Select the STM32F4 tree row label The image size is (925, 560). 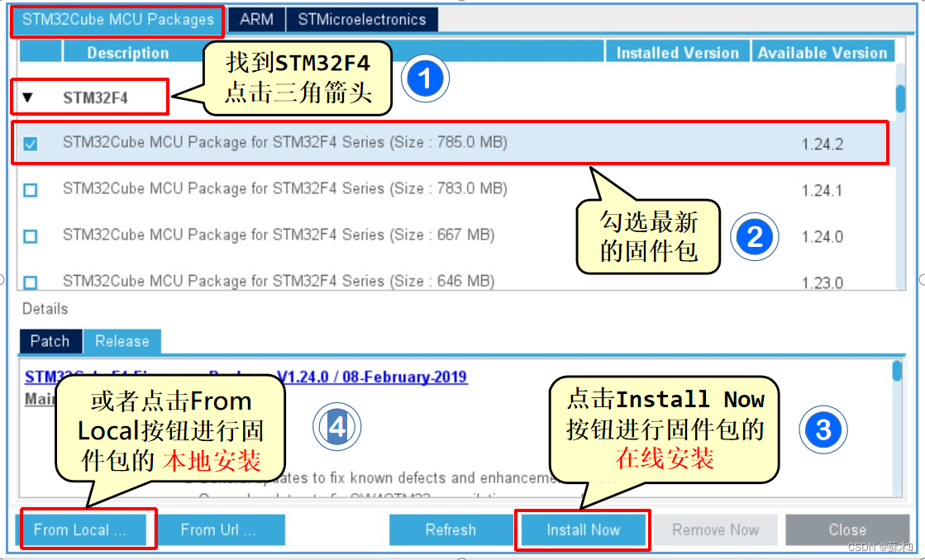pos(96,97)
